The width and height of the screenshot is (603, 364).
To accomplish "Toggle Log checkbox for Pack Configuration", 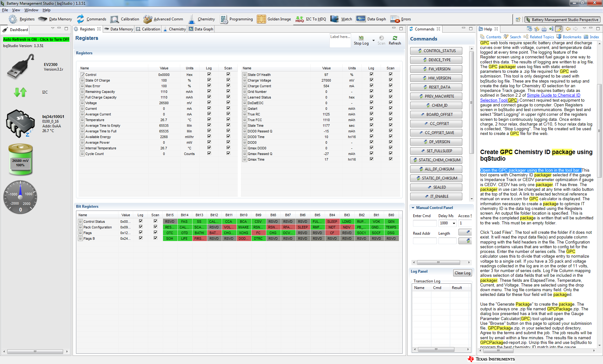I will point(140,227).
